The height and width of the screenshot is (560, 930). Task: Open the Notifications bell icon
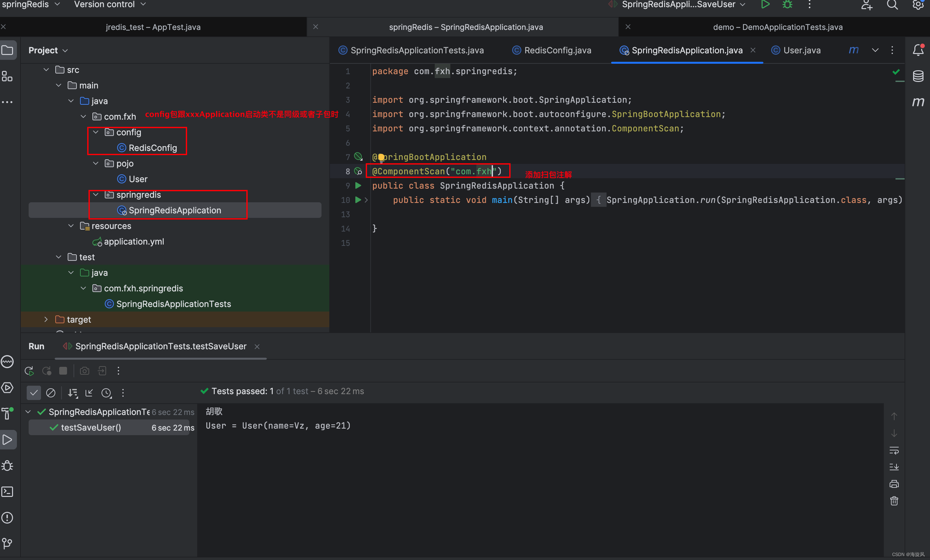918,50
